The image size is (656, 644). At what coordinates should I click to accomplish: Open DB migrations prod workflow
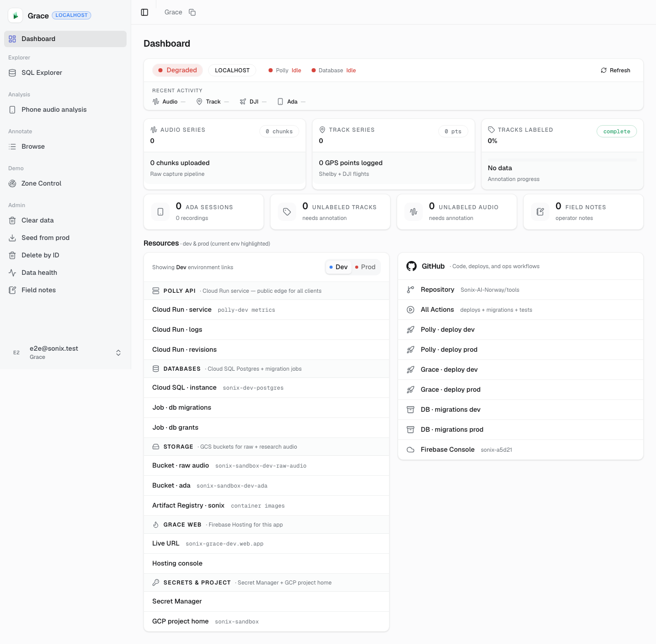[521, 430]
